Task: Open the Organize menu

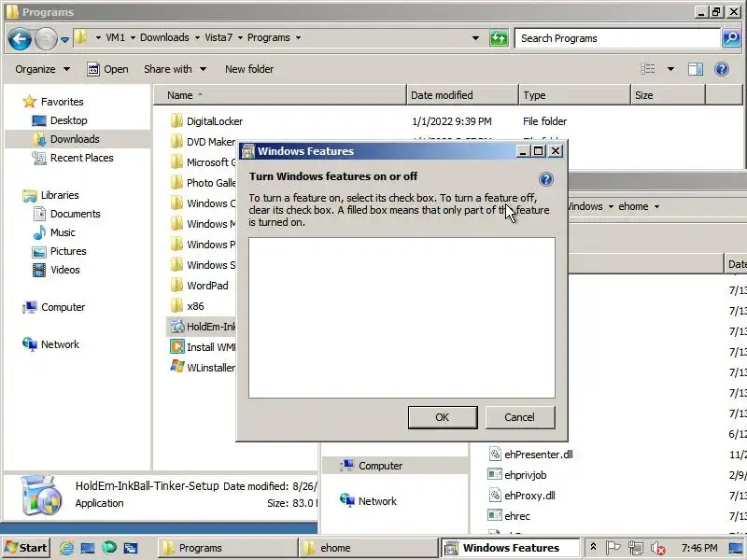Action: coord(42,69)
